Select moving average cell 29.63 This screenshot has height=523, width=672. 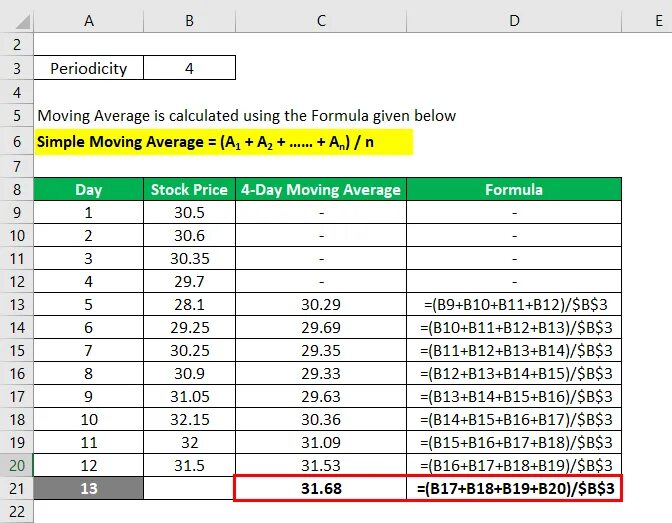tap(321, 396)
